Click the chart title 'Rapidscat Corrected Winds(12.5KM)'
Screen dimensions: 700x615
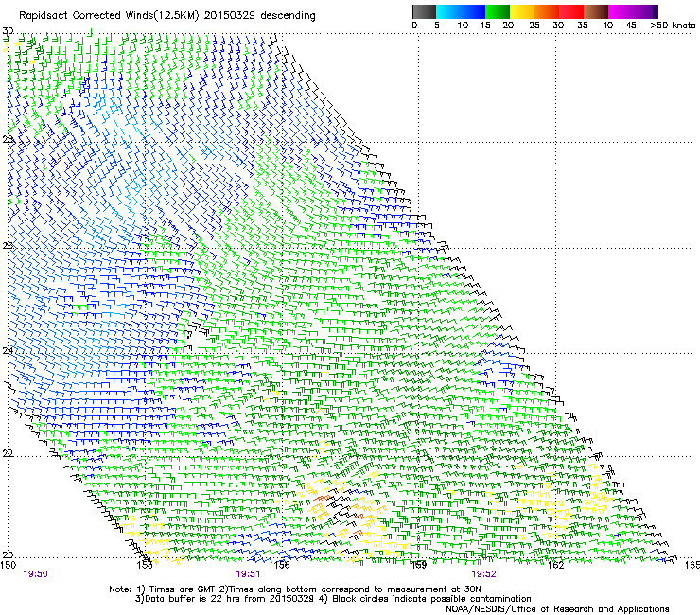point(109,15)
